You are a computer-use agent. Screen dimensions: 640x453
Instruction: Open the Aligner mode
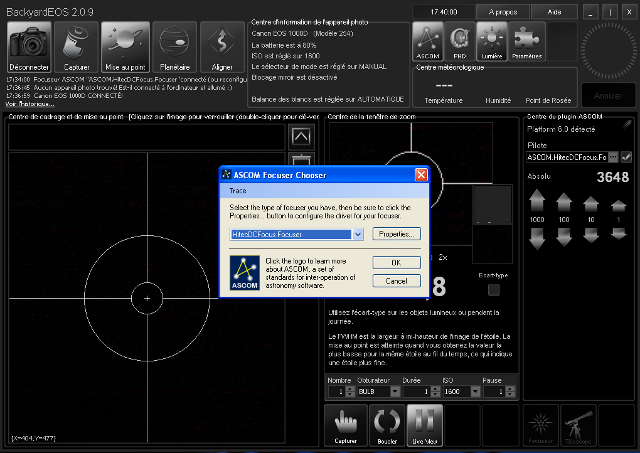click(222, 47)
